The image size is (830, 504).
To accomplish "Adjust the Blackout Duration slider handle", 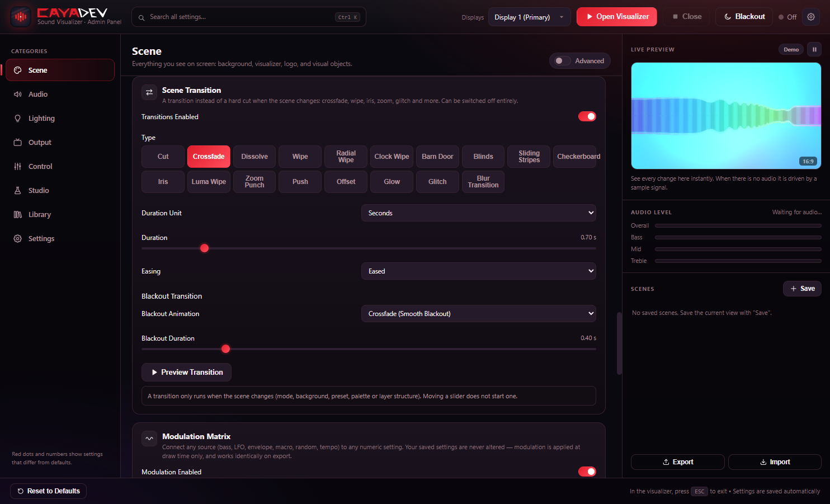I will 226,349.
